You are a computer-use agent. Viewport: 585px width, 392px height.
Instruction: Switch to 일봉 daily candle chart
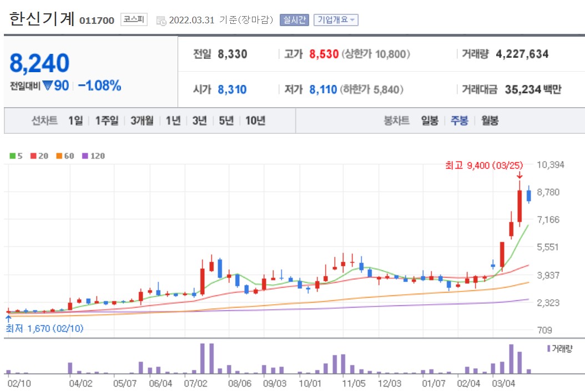430,120
